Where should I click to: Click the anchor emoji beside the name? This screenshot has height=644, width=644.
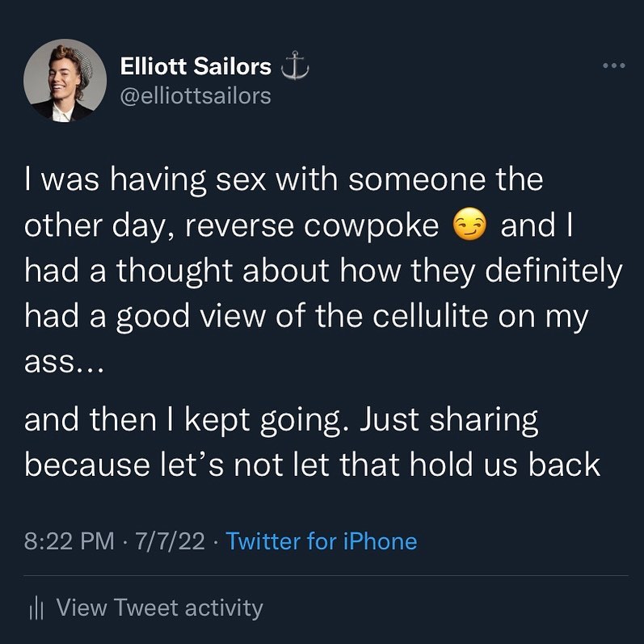click(294, 66)
